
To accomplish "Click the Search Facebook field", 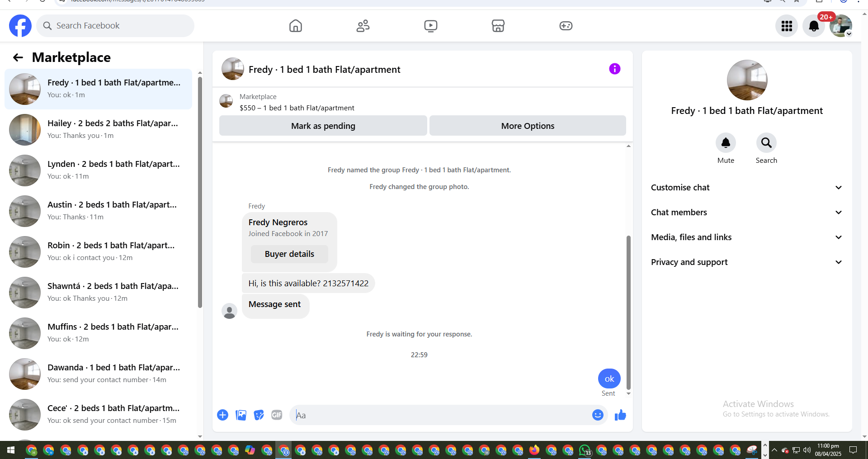I will (115, 26).
